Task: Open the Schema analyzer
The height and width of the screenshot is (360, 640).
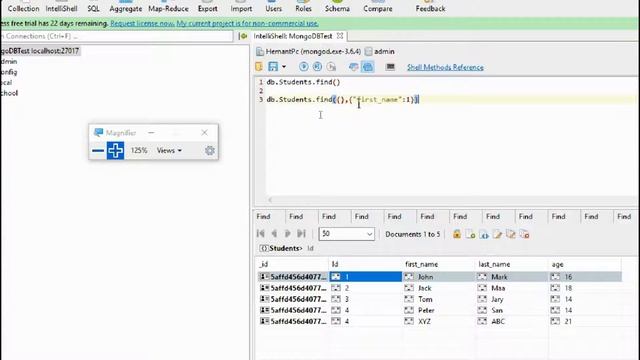Action: pos(337,8)
